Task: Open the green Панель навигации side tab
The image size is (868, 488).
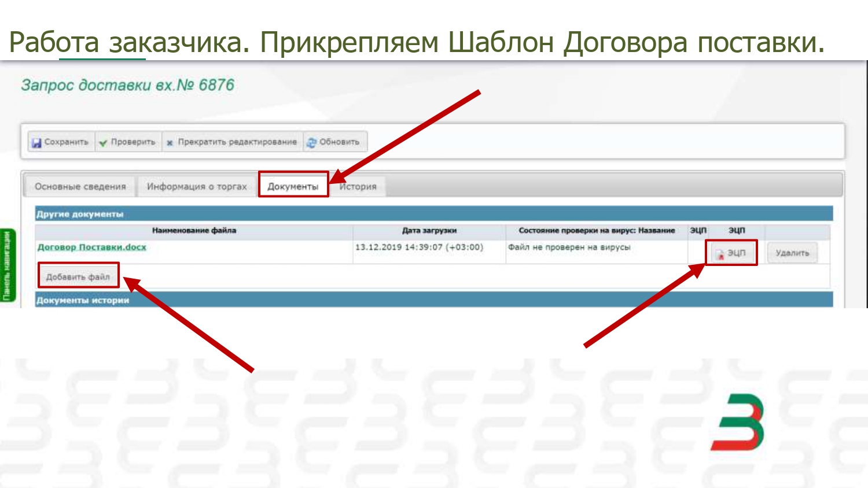Action: coord(7,265)
